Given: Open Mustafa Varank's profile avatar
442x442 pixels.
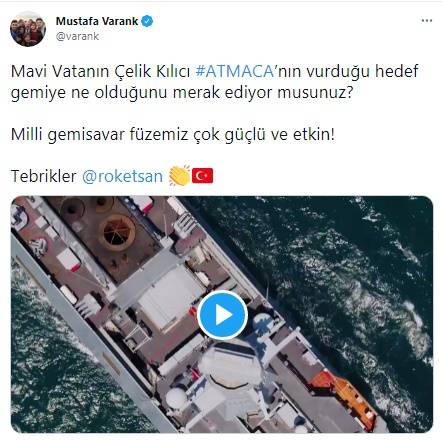Looking at the screenshot, I should pos(28,29).
